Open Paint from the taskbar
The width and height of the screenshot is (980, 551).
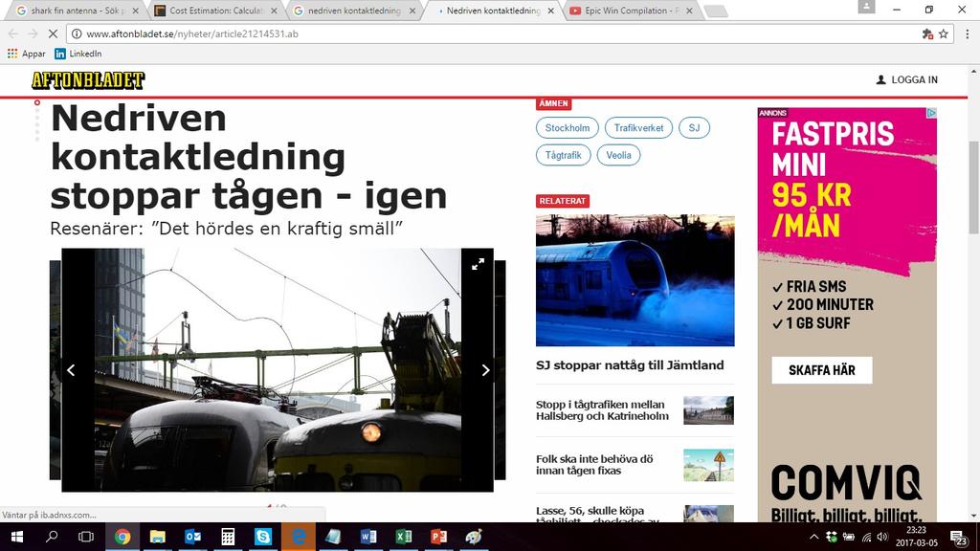[474, 537]
